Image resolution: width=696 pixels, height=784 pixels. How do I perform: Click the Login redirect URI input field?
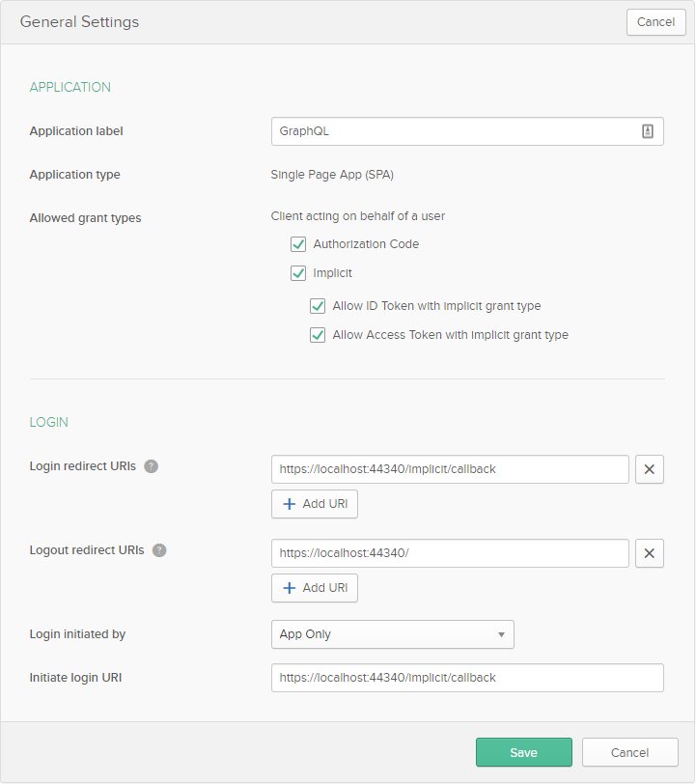450,469
